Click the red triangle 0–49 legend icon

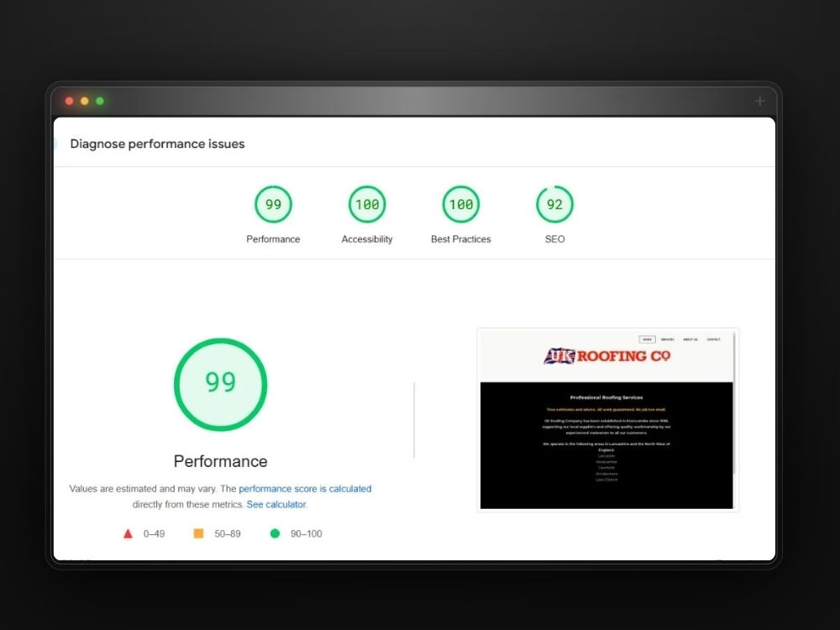[128, 533]
